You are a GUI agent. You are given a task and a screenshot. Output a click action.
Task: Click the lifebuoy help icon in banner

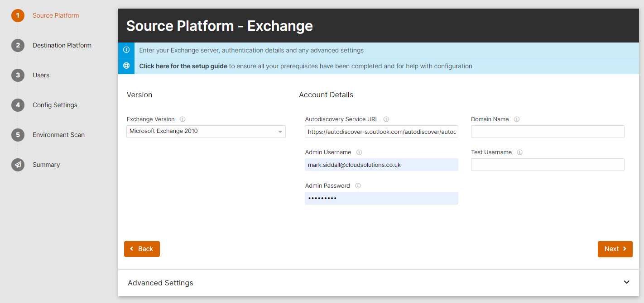click(126, 66)
